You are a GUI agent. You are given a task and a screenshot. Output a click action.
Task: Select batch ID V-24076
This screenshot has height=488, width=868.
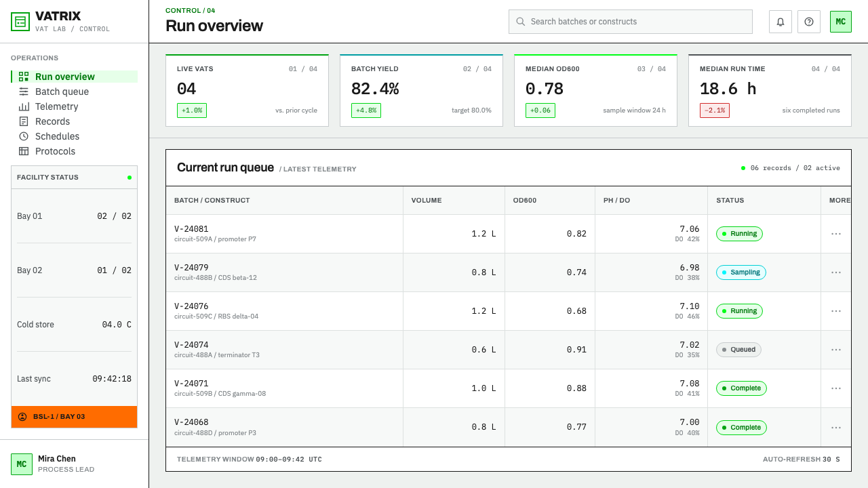(x=191, y=306)
